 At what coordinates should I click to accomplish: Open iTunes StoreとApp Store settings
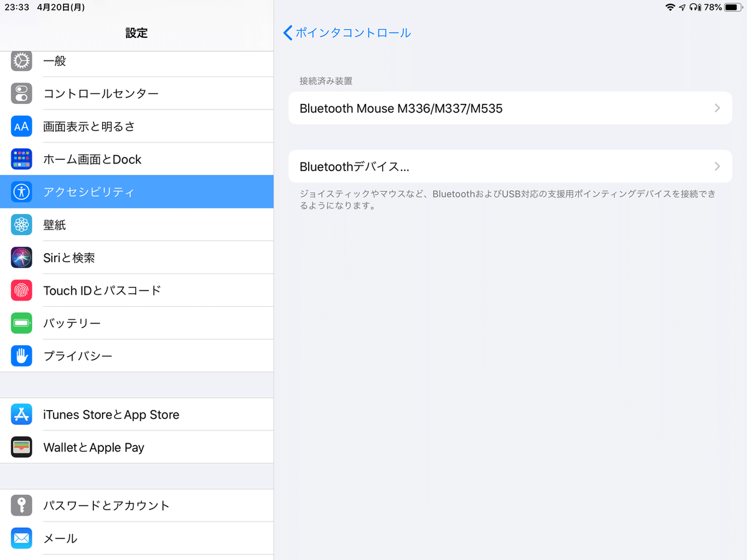coord(137,414)
